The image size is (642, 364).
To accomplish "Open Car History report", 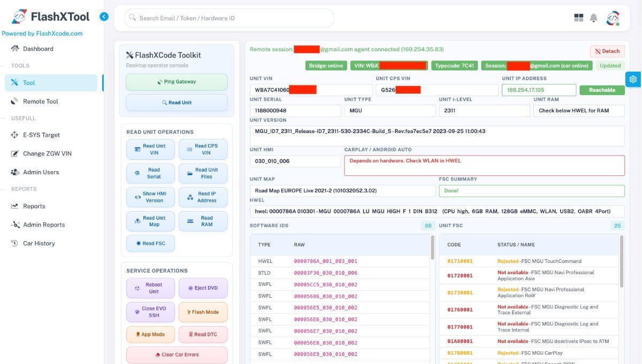I will click(39, 244).
